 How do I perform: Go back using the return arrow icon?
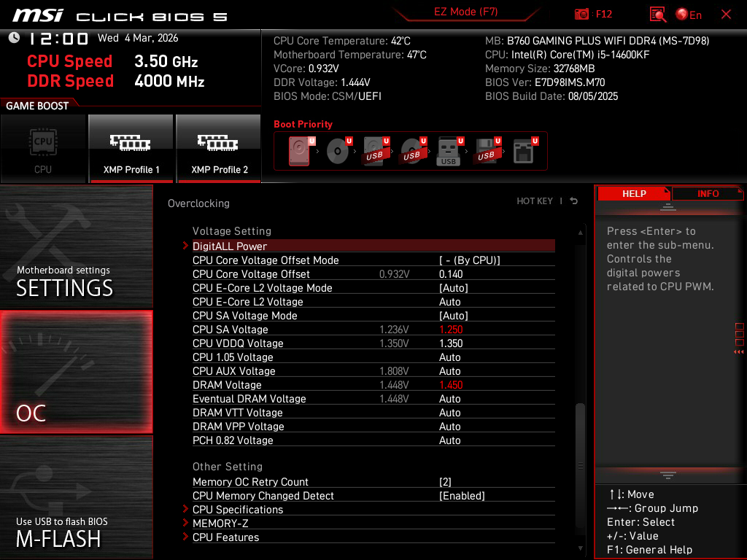coord(574,201)
